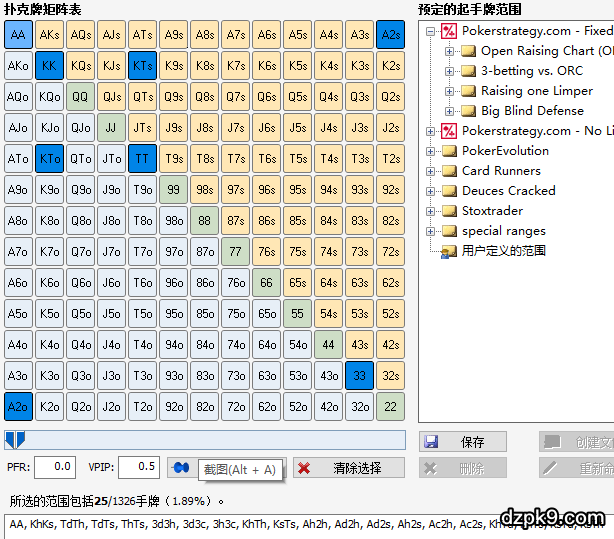Viewport: 614px width, 539px height.
Task: Click the blue chips icon button beside VPIP
Action: click(179, 467)
